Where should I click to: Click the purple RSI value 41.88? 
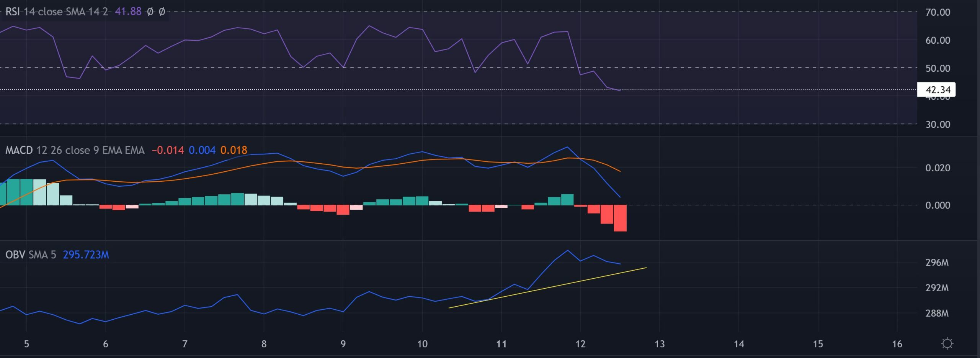(x=128, y=12)
